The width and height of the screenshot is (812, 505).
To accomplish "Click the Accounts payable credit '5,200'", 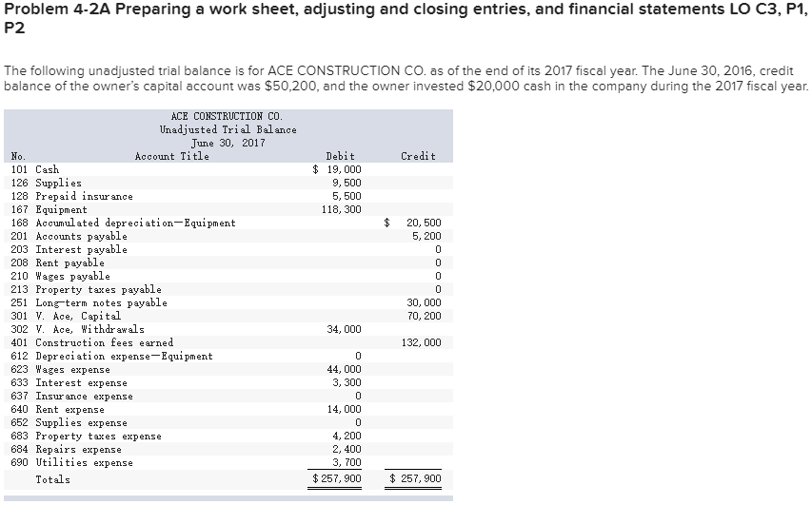I will pos(427,237).
